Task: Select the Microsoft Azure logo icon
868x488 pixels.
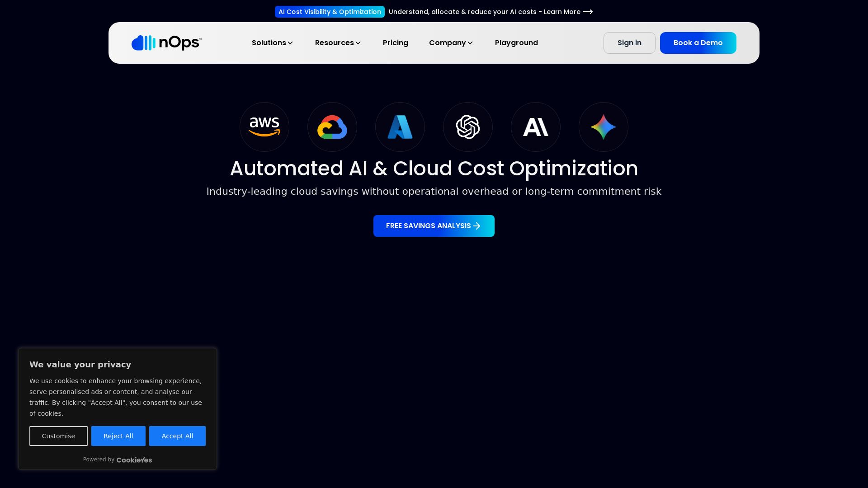Action: tap(400, 127)
